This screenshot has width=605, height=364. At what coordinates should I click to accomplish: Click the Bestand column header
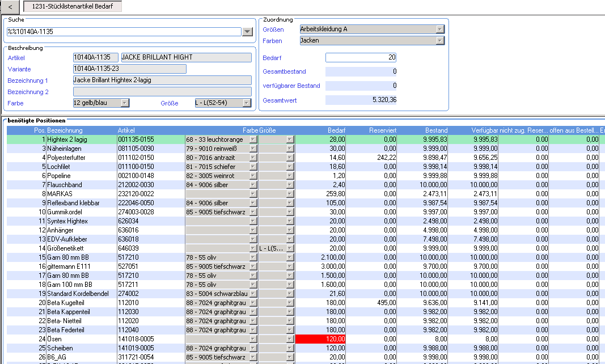tap(437, 130)
